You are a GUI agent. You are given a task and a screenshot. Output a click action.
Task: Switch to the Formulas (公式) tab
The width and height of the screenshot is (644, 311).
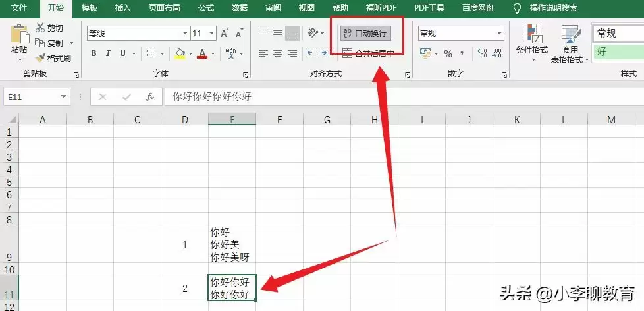(x=206, y=8)
